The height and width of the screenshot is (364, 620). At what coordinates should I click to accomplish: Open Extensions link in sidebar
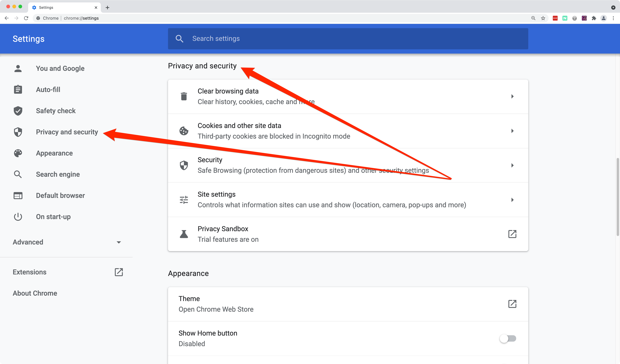(30, 272)
